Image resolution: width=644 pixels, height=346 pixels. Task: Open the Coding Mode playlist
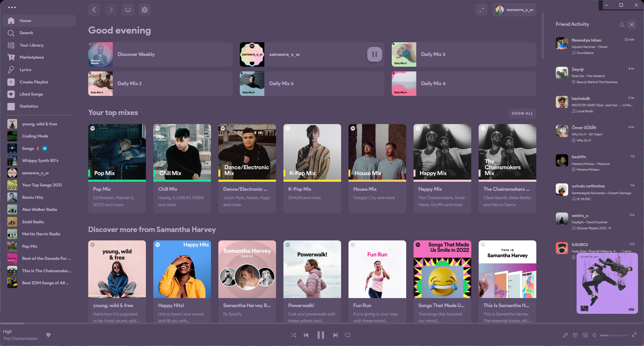(x=39, y=136)
